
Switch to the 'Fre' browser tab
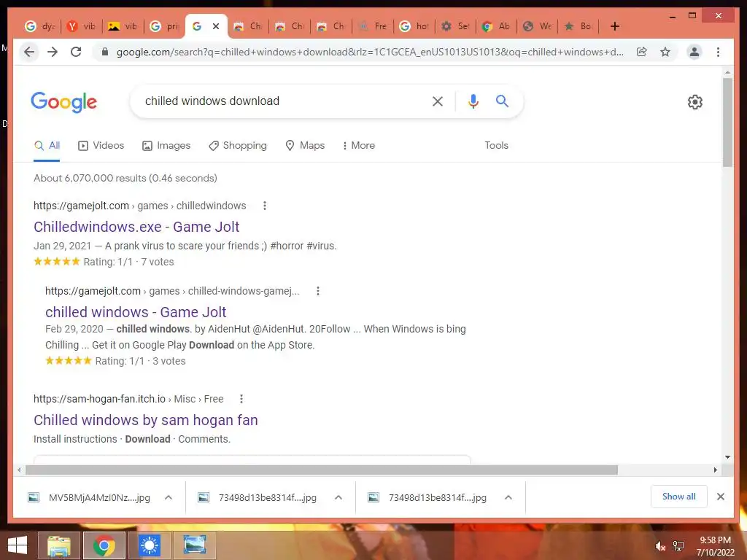pos(373,26)
